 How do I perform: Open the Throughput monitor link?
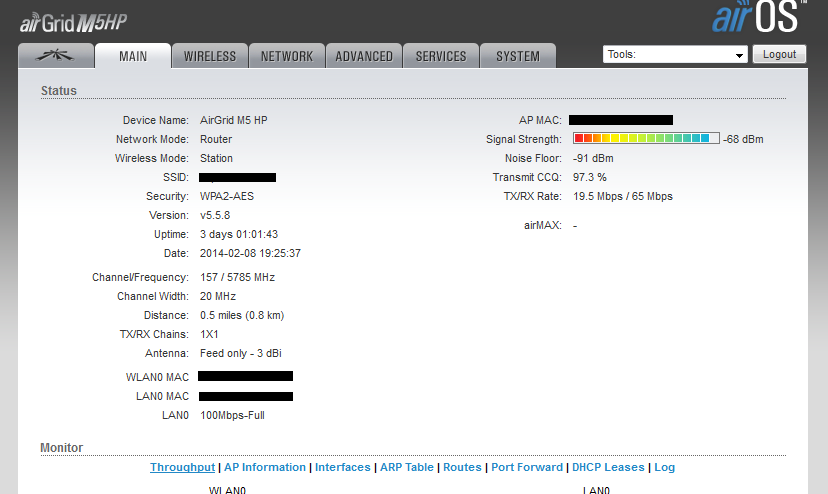182,467
